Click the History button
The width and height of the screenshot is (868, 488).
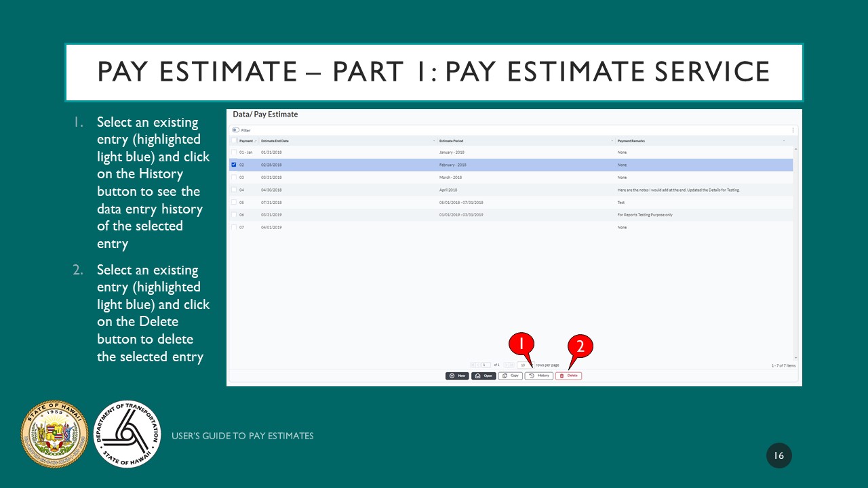(x=539, y=375)
